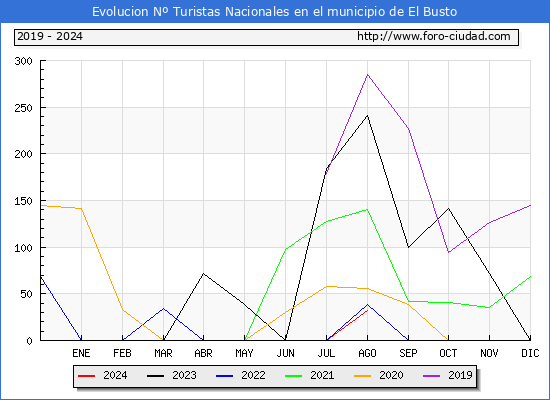Click the NOV month axis label
Image resolution: width=550 pixels, height=400 pixels.
pos(489,353)
